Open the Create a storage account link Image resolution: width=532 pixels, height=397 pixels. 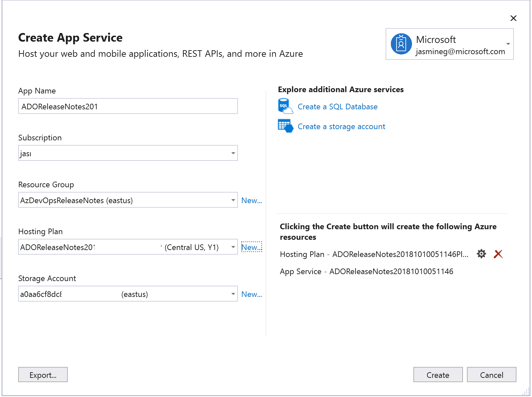(x=341, y=126)
